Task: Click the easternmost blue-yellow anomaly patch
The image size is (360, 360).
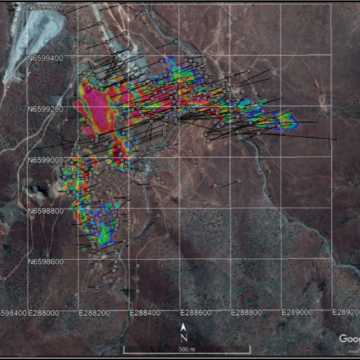Action: coord(284,121)
